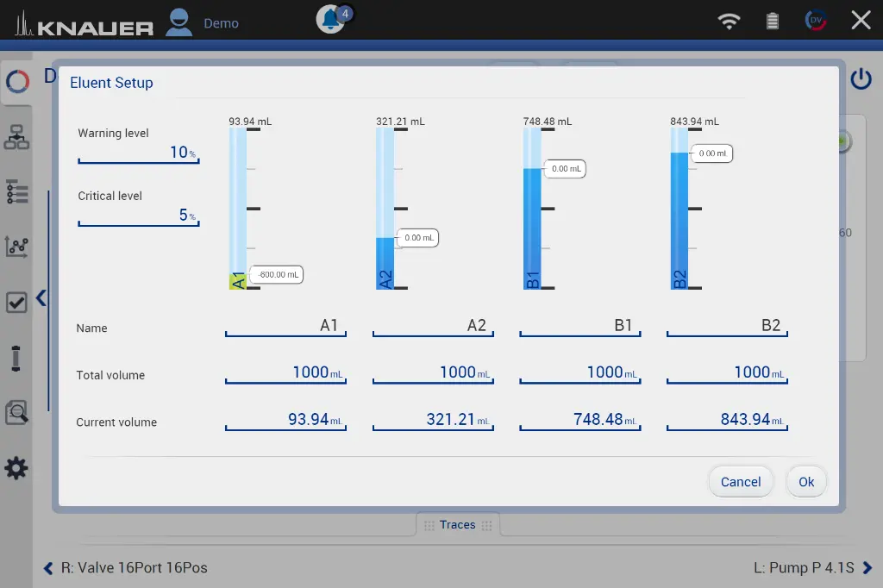883x588 pixels.
Task: Open the Traces tab
Action: point(457,525)
